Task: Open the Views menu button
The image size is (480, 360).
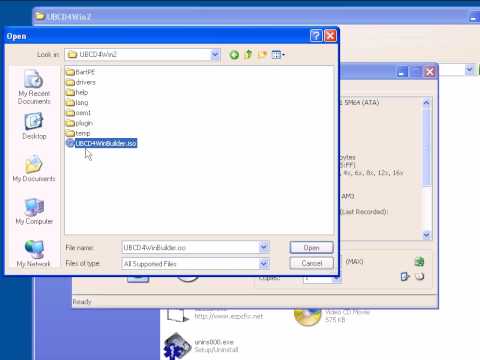Action: [x=278, y=55]
